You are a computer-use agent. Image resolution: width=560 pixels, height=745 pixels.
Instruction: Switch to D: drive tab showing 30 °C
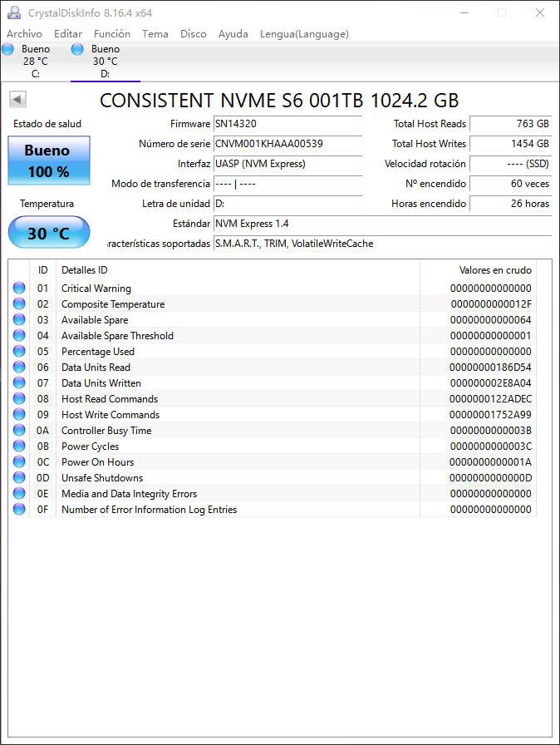click(106, 62)
